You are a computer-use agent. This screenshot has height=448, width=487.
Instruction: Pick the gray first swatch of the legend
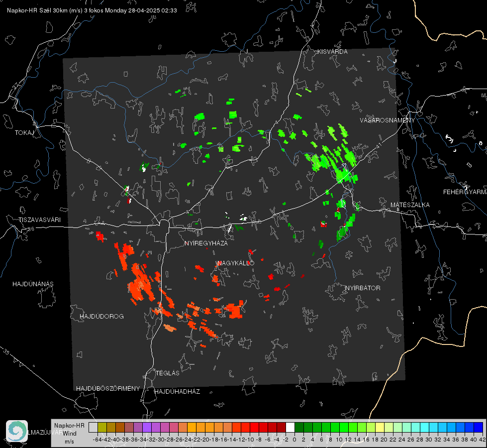93,427
